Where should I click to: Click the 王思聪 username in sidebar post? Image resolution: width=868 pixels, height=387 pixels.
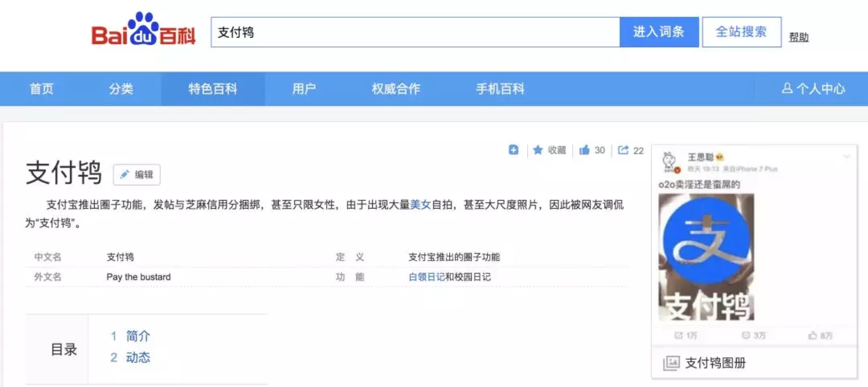(x=700, y=157)
